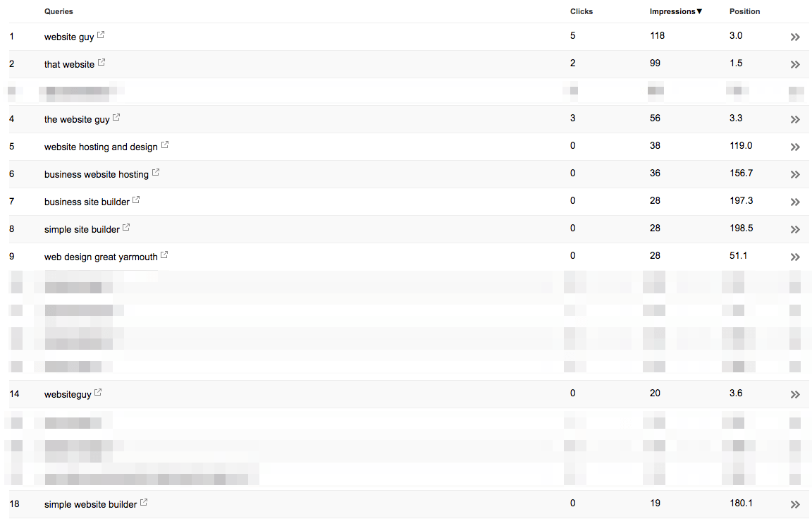Sort by the Clicks column header
The height and width of the screenshot is (519, 812).
[582, 11]
